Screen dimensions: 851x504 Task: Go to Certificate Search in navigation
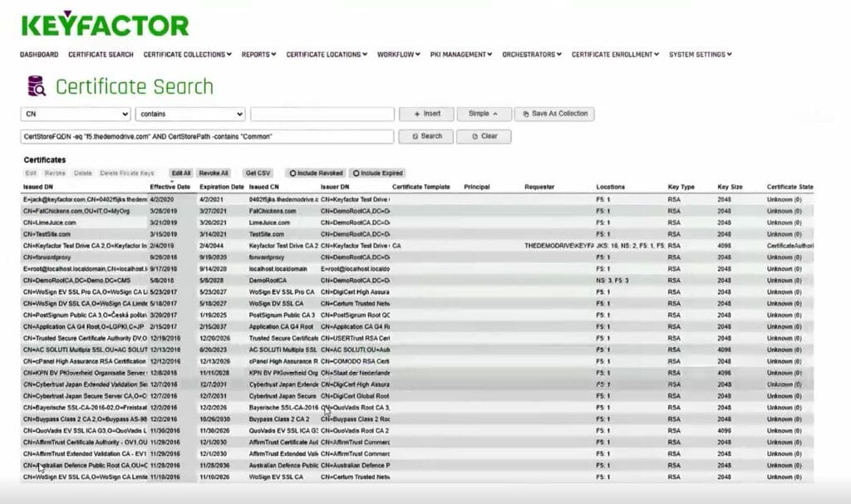[101, 54]
